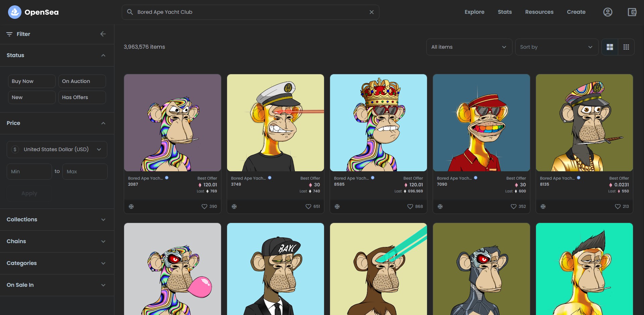644x315 pixels.
Task: Click the snowflake icon on card 3749
Action: pyautogui.click(x=234, y=207)
